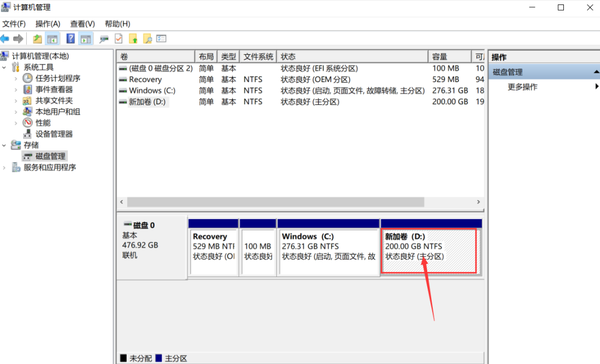Image resolution: width=600 pixels, height=364 pixels.
Task: Collapse the 存储 tree node
Action: coord(4,145)
